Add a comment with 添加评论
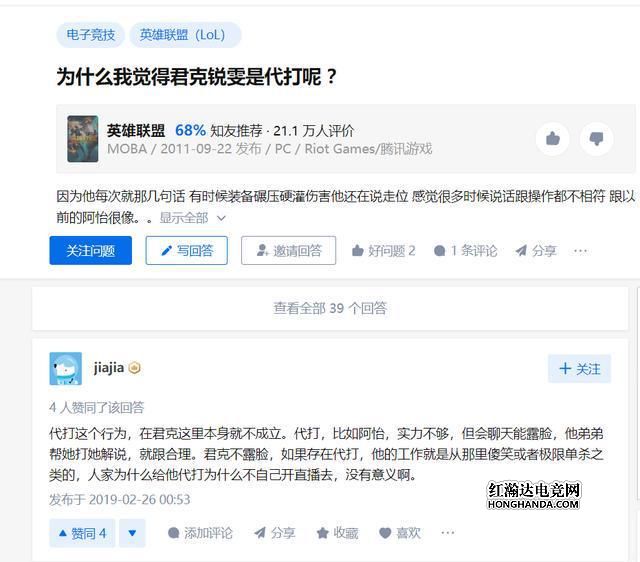 (200, 533)
